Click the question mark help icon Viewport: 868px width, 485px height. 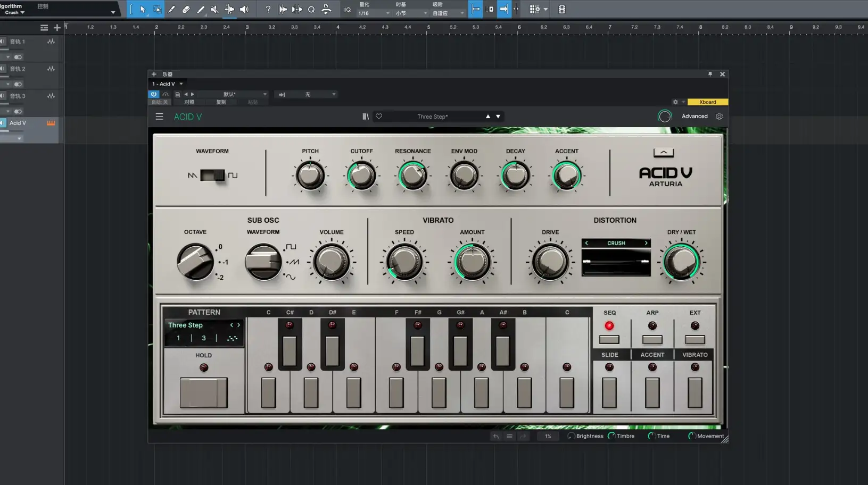[x=268, y=9]
